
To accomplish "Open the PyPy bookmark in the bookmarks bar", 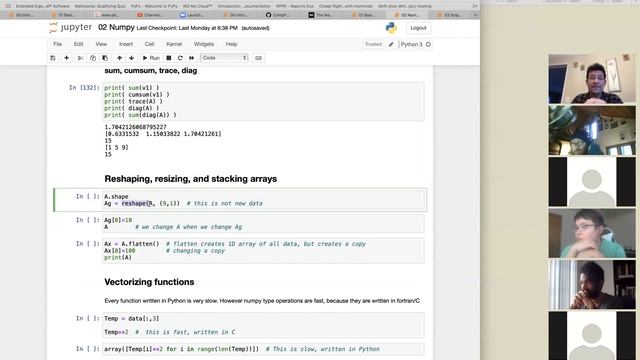I will click(x=154, y=6).
